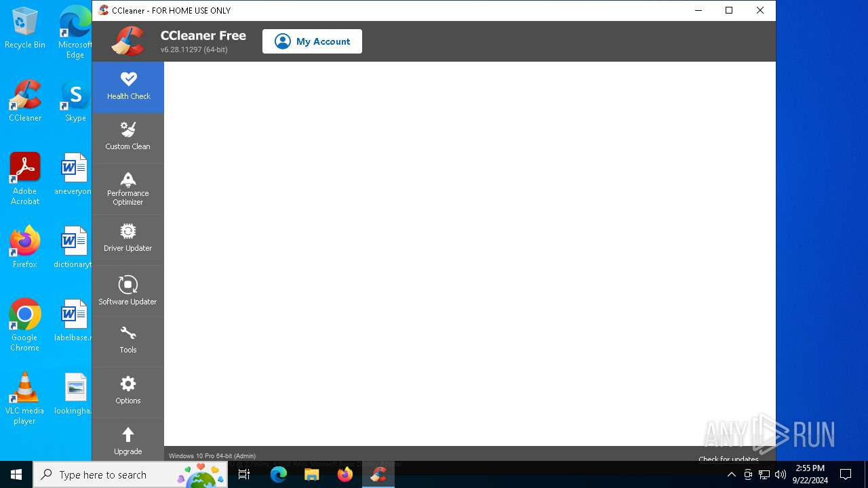Select the Microsoft Edge desktop shortcut
Screen dimensions: 868x488
(75, 33)
